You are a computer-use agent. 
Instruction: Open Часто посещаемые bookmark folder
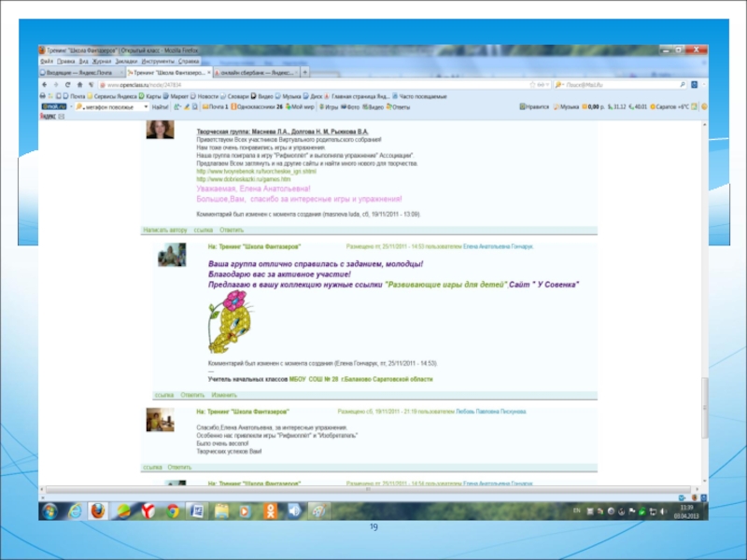coord(419,96)
